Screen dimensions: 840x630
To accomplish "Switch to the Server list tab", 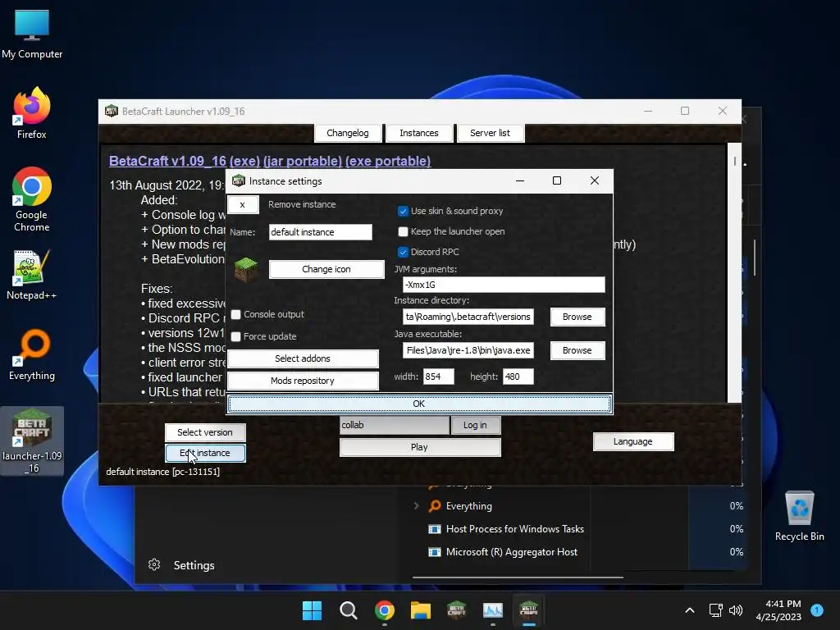I will point(490,133).
